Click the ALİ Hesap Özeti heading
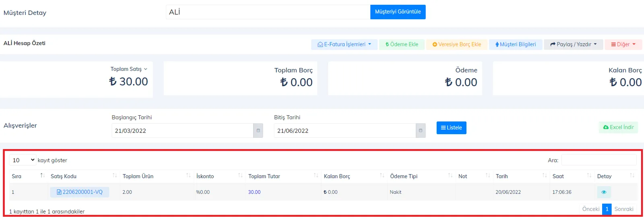Viewport: 644px width, 220px height. tap(25, 43)
